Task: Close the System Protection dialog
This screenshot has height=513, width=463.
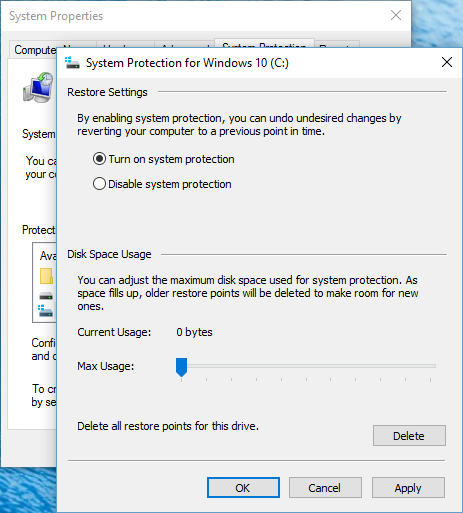Action: coord(447,62)
